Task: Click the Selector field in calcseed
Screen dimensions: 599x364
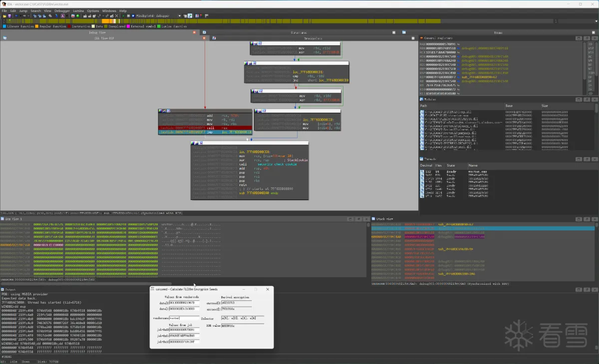Action: pyautogui.click(x=243, y=318)
